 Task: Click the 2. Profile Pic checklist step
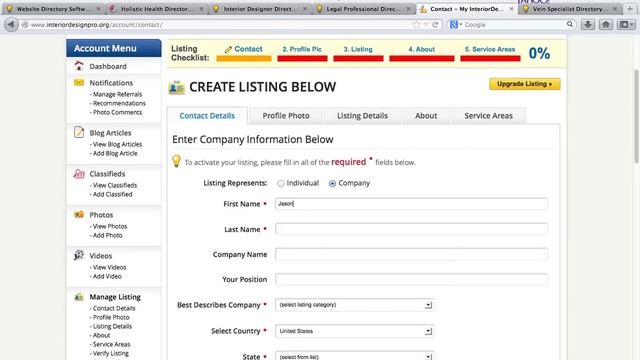pyautogui.click(x=302, y=49)
